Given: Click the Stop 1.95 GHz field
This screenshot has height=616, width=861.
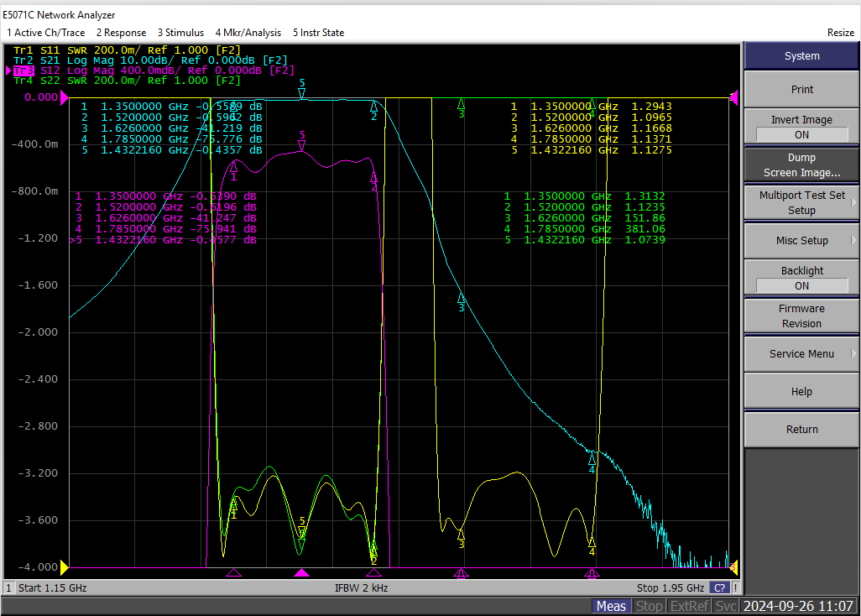Looking at the screenshot, I should [x=671, y=588].
